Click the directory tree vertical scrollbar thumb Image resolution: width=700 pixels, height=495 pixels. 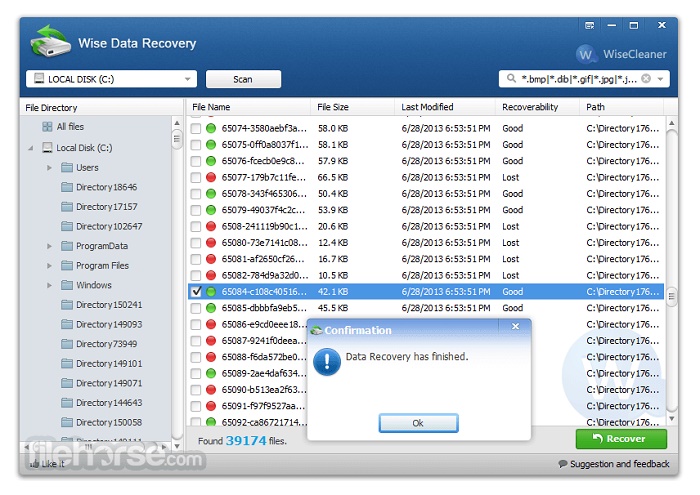tap(177, 139)
